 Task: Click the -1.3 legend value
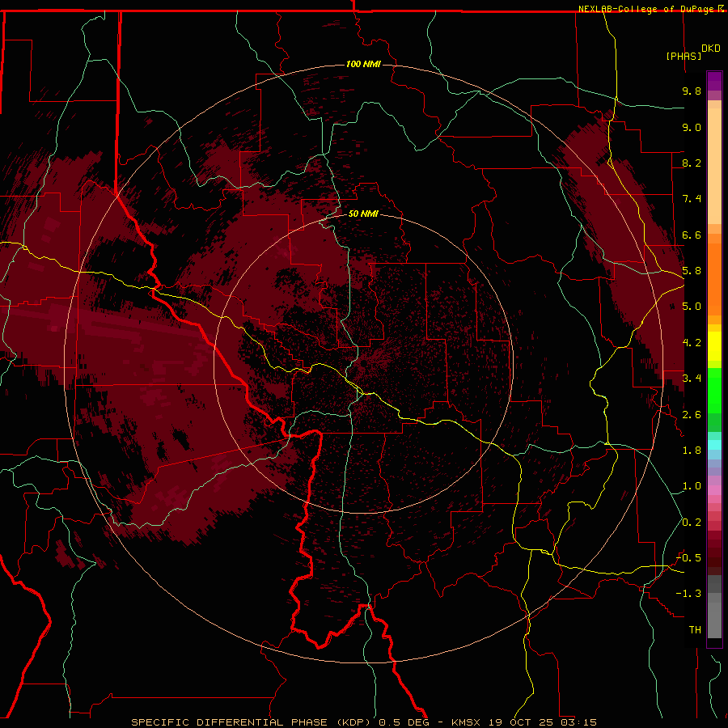tap(688, 594)
